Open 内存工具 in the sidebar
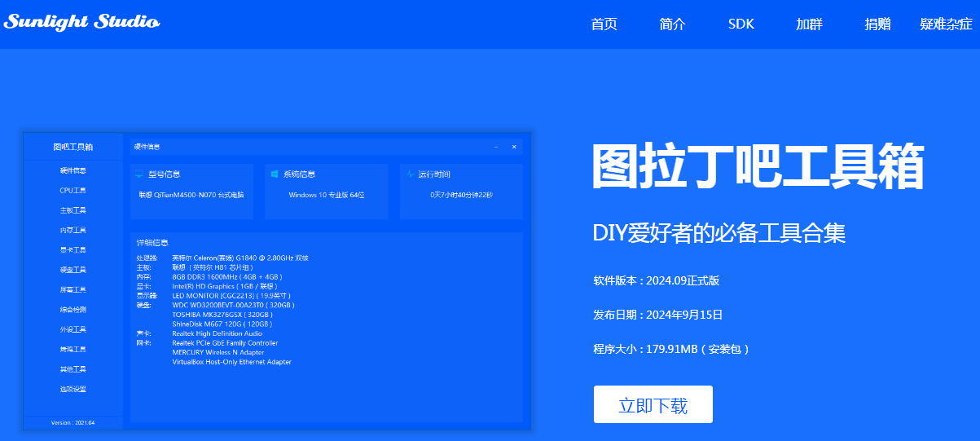This screenshot has width=980, height=441. tap(73, 230)
